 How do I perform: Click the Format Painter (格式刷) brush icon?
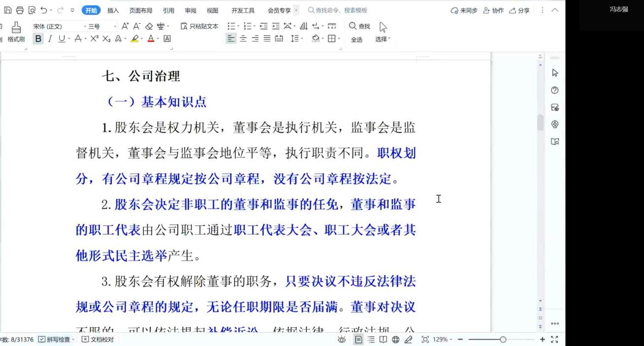(x=16, y=28)
